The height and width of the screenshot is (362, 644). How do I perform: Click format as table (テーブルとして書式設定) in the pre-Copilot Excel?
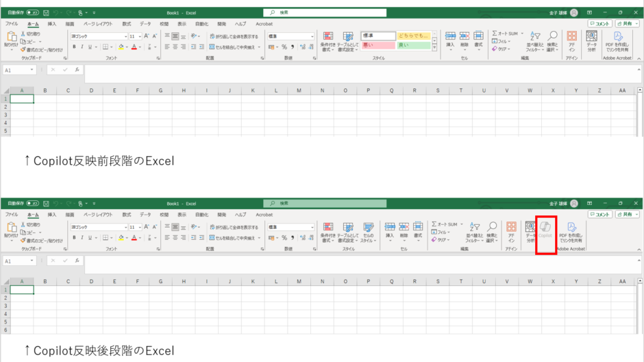tap(348, 42)
